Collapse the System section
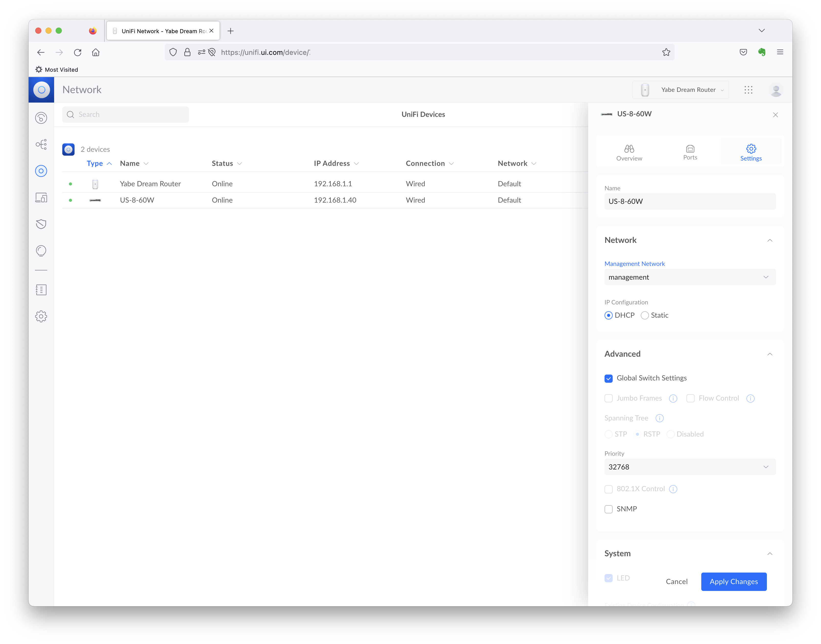Viewport: 821px width, 644px height. 769,553
